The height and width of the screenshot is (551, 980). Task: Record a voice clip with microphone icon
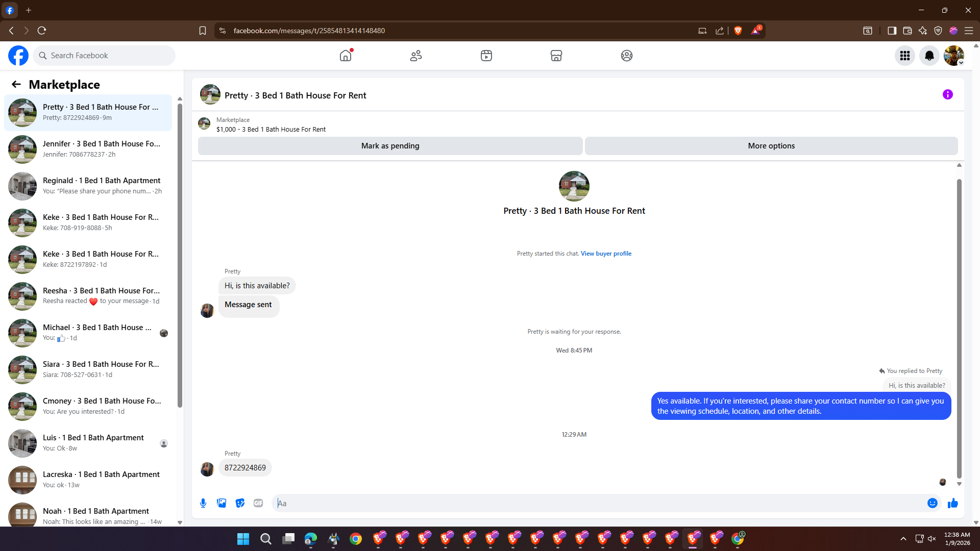click(203, 503)
